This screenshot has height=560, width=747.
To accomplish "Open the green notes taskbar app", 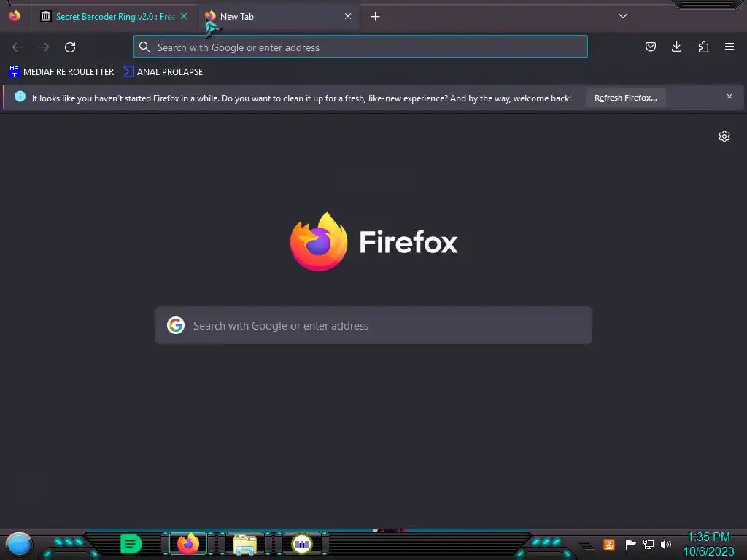I will tap(131, 544).
